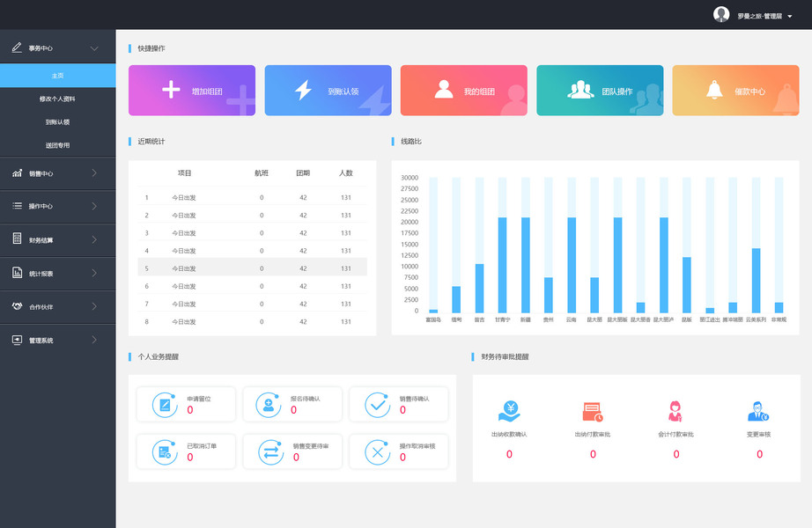Click the count under 变更审核

click(x=759, y=454)
